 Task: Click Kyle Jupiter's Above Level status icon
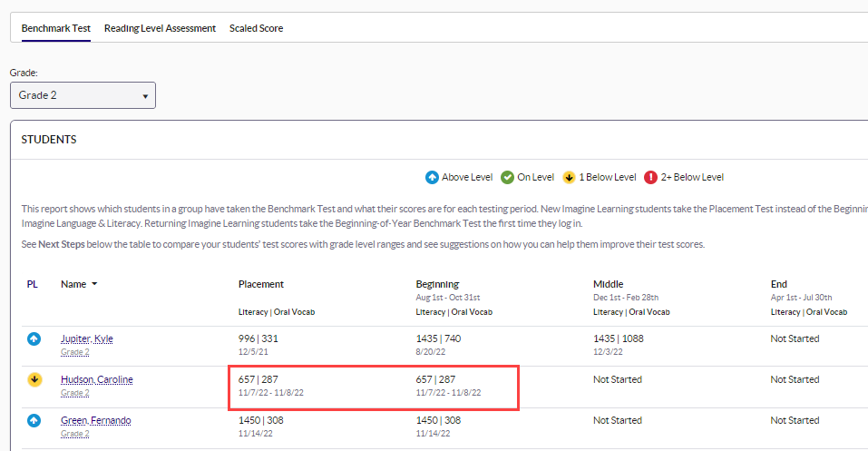34,339
